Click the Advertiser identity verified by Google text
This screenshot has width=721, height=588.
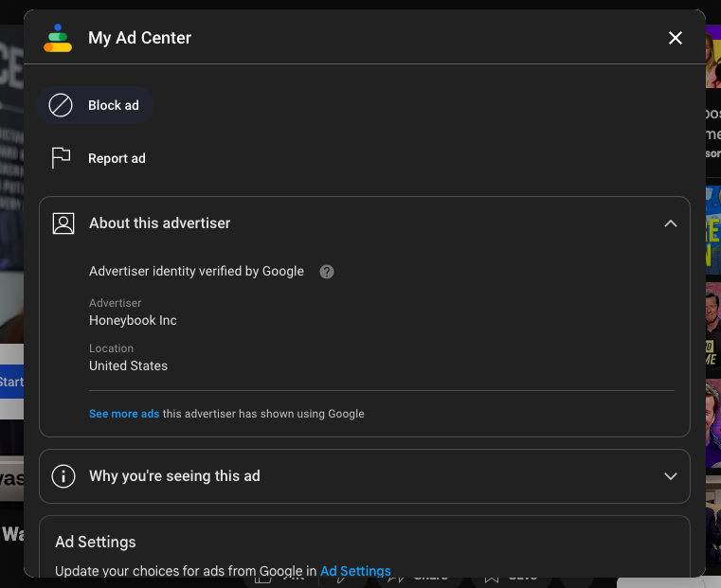[x=196, y=272]
